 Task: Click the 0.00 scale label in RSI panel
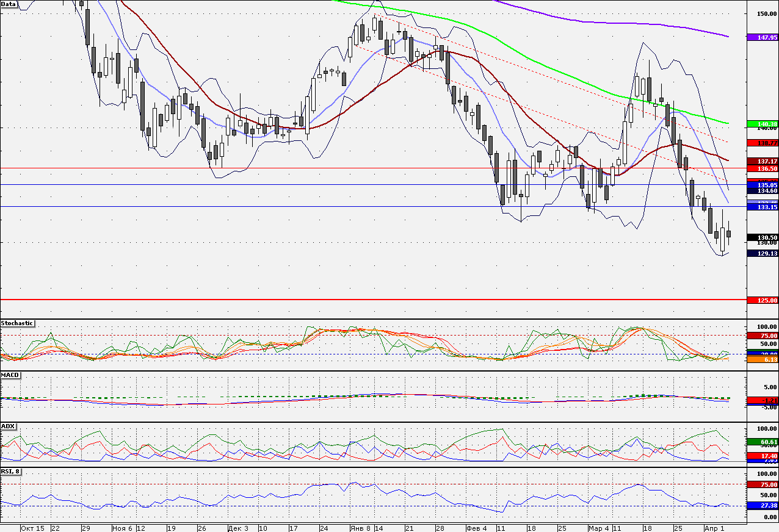click(x=770, y=517)
